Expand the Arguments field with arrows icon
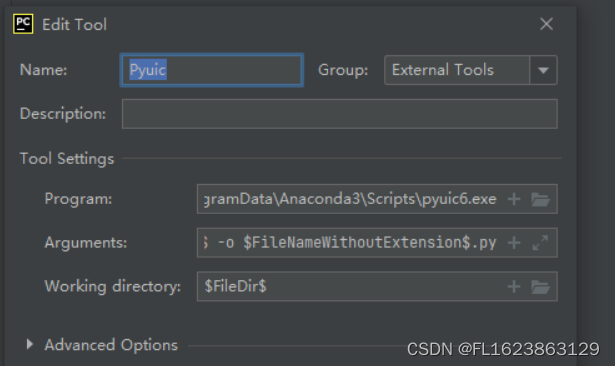This screenshot has height=366, width=615. pos(540,243)
